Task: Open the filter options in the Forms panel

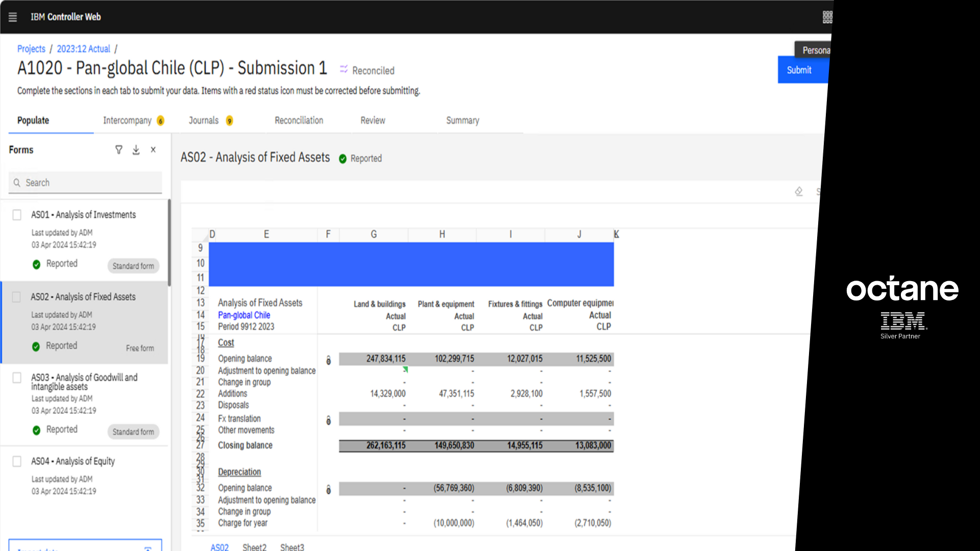Action: tap(118, 149)
